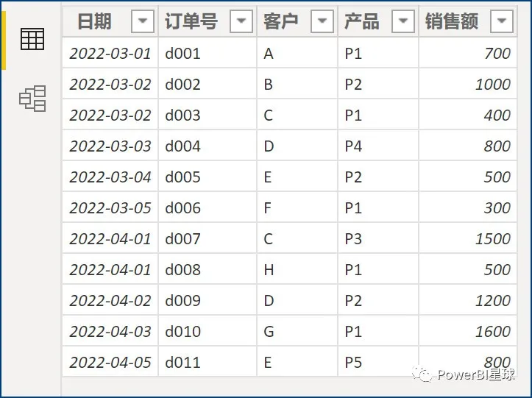
Task: Open the 客户 column filter dropdown
Action: [x=322, y=21]
